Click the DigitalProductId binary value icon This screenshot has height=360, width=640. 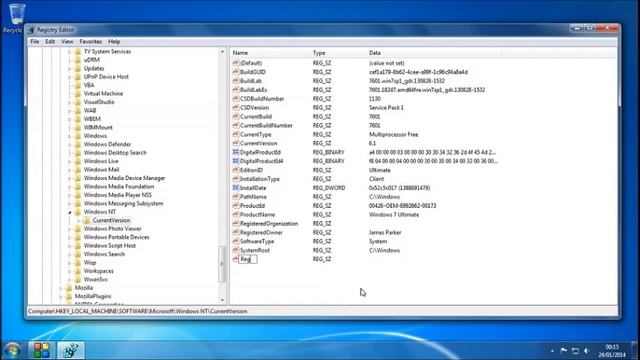coord(236,152)
